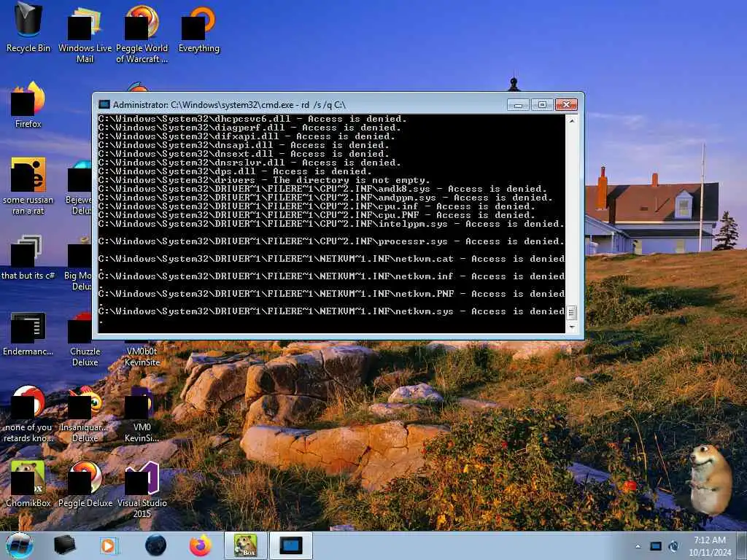Click the 'netkvm.sys - Access is denied' line
Screen dimensions: 747x560
click(331, 311)
